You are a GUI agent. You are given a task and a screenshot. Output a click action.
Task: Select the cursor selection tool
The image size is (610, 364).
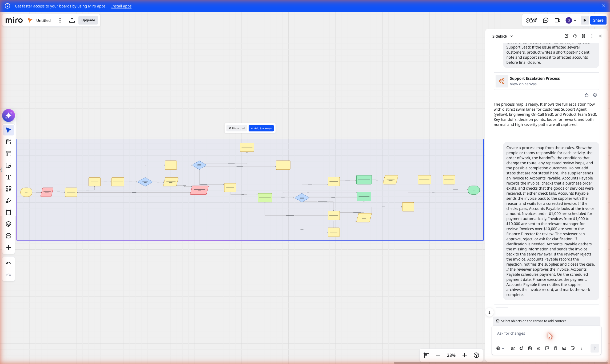tap(9, 130)
